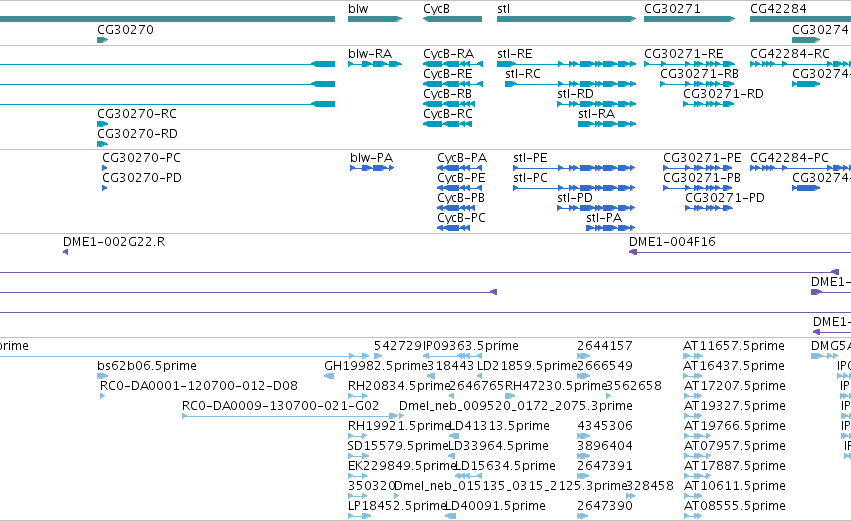Click transcript label CycB-RC
The width and height of the screenshot is (851, 521).
(x=448, y=114)
